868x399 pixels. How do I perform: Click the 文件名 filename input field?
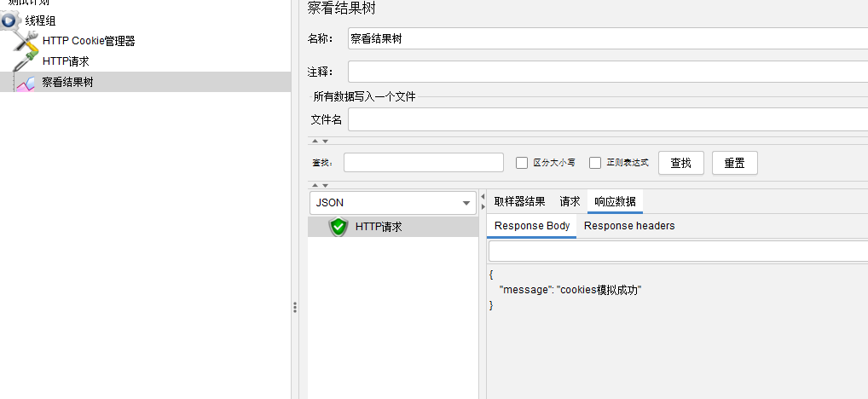coord(608,119)
